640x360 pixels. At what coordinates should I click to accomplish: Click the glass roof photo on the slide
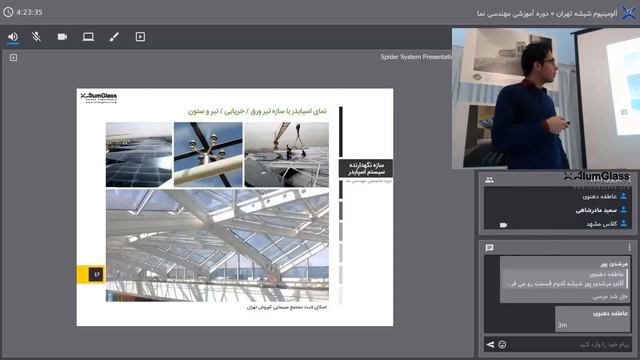click(139, 154)
